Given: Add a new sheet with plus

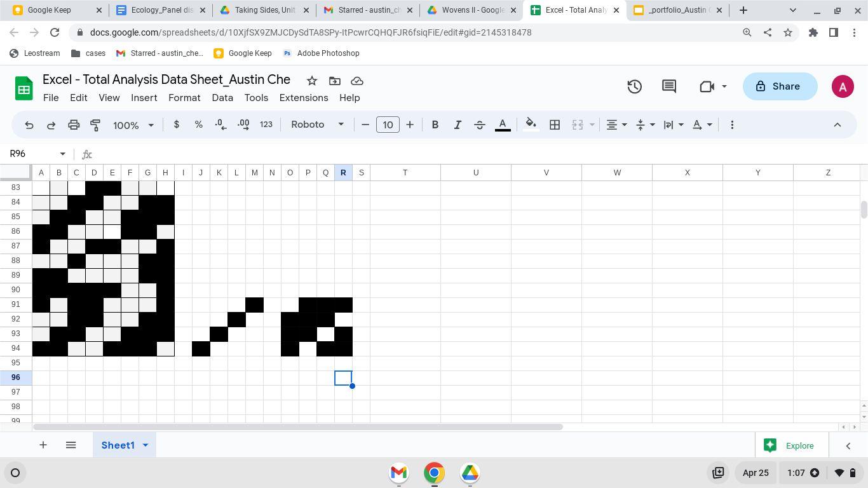Looking at the screenshot, I should click(43, 445).
